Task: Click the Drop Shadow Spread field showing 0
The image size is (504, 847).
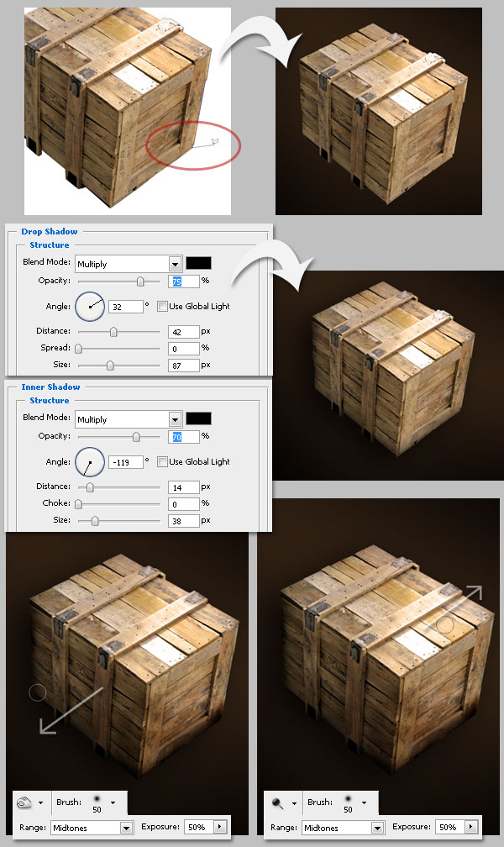Action: (x=184, y=349)
